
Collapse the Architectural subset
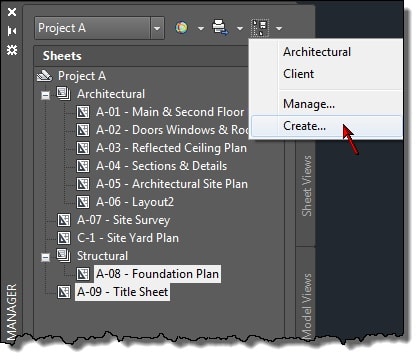(x=46, y=96)
